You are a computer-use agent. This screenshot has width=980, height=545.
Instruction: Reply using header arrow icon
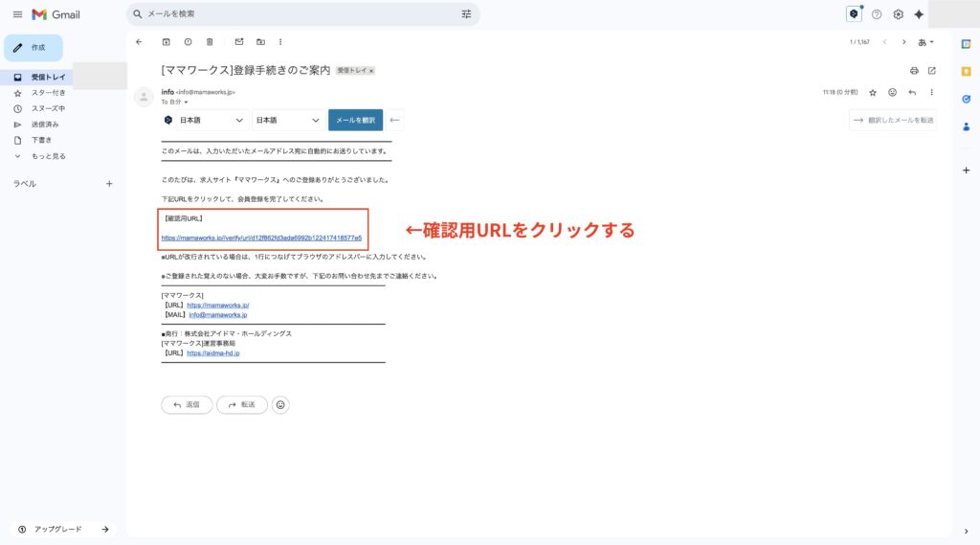point(912,93)
